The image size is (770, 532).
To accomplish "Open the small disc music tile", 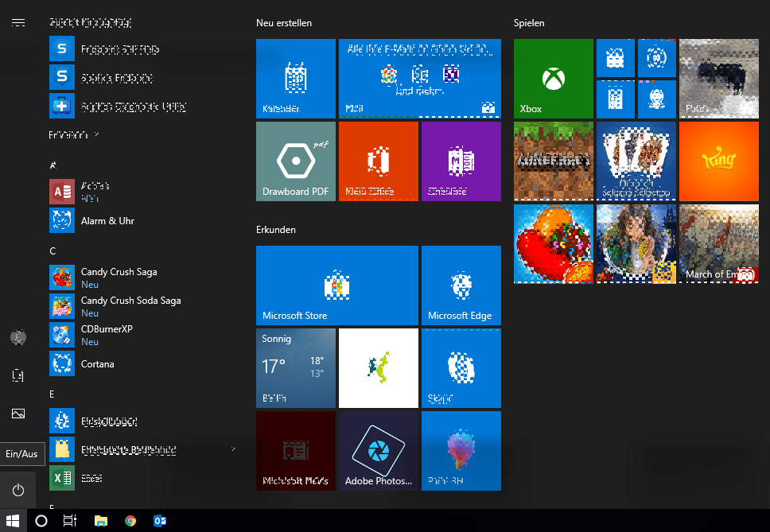I will tap(656, 58).
